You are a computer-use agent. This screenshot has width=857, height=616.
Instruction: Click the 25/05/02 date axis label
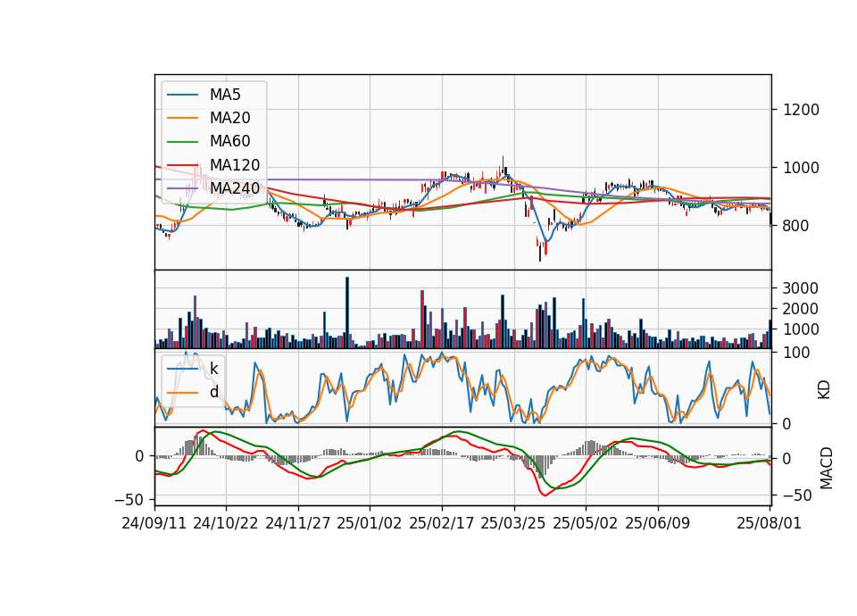pos(586,523)
